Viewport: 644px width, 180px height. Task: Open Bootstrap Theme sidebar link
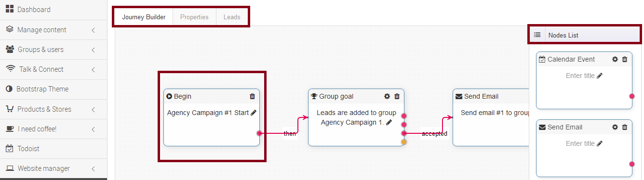(x=54, y=89)
